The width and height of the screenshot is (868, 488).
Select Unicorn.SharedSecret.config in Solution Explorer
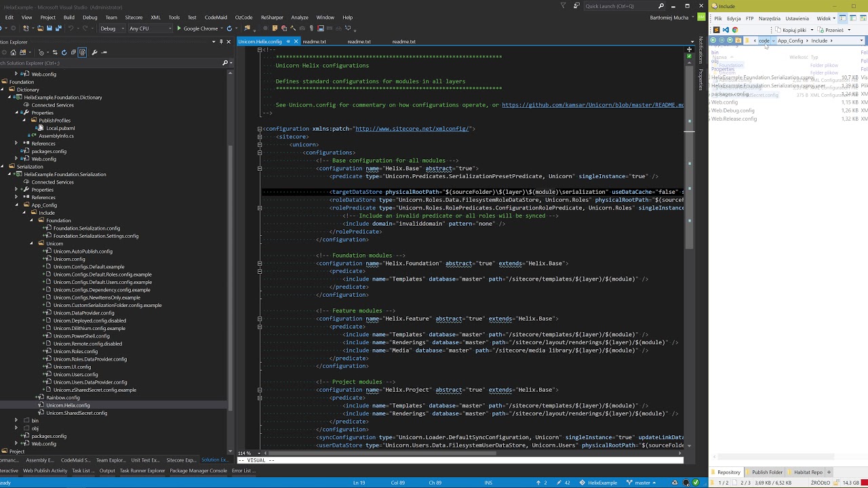[x=77, y=413]
